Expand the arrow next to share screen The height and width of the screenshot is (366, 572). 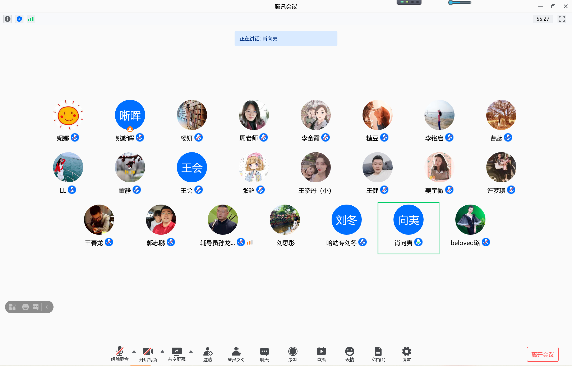191,352
